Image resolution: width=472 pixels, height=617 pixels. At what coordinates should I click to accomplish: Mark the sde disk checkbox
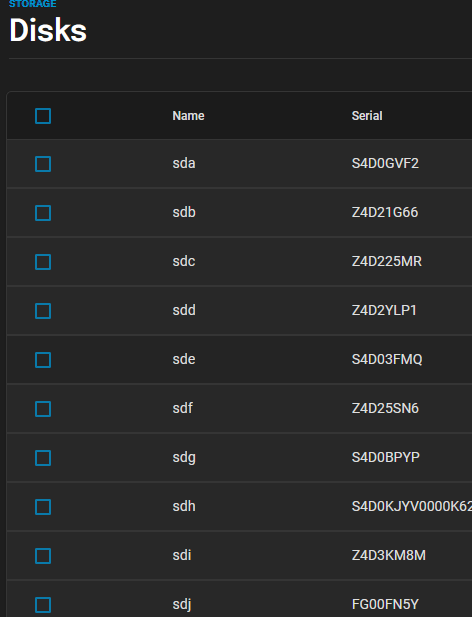click(x=43, y=360)
